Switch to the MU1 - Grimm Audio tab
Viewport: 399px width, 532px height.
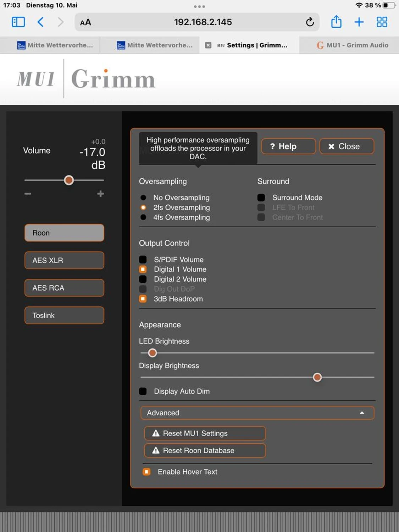coord(352,45)
